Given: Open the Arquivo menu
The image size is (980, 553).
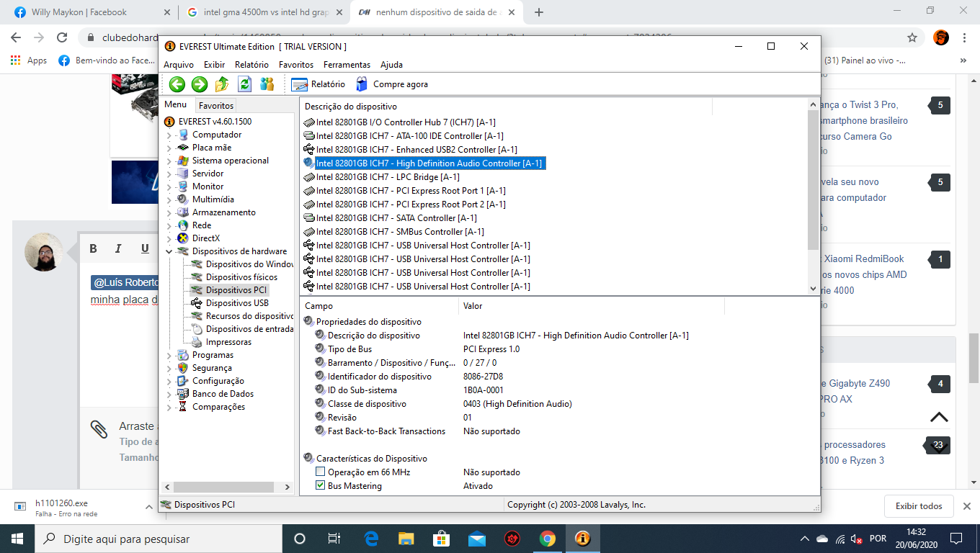Looking at the screenshot, I should 179,65.
